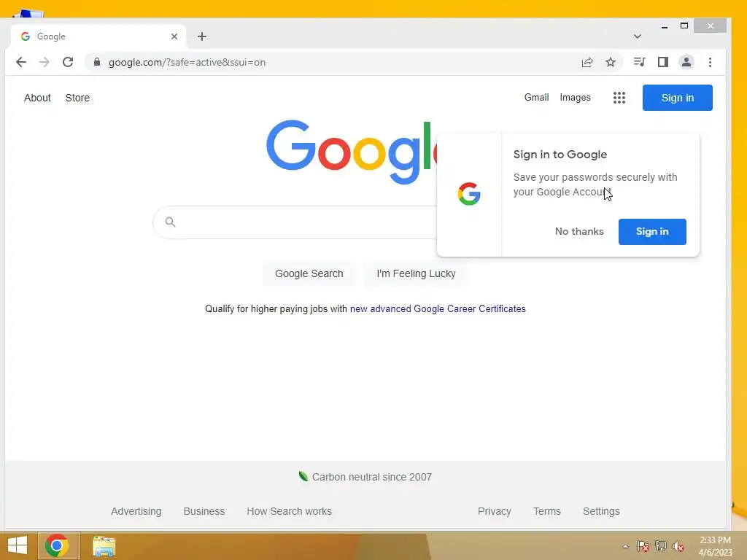Expand the tab search chevron

point(638,36)
